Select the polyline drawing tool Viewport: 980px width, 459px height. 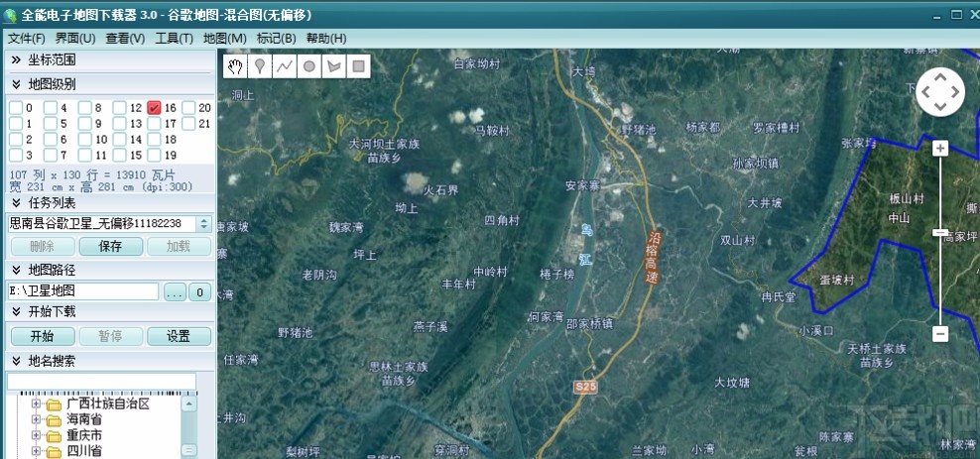tap(285, 66)
